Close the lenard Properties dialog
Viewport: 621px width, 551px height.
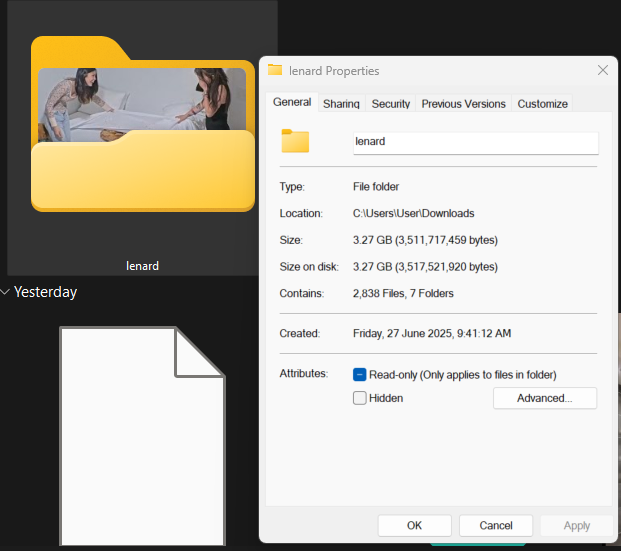click(x=603, y=71)
